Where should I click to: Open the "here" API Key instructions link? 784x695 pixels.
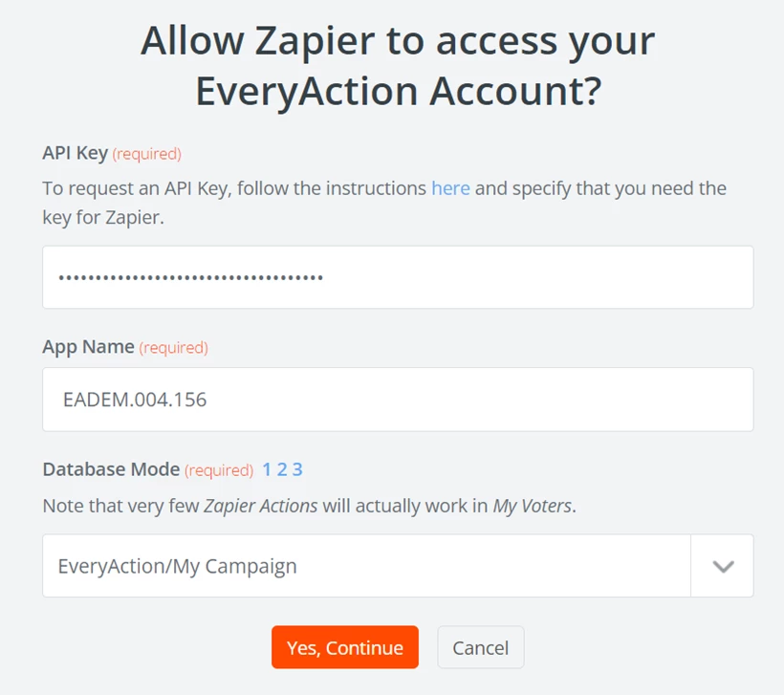pyautogui.click(x=450, y=188)
